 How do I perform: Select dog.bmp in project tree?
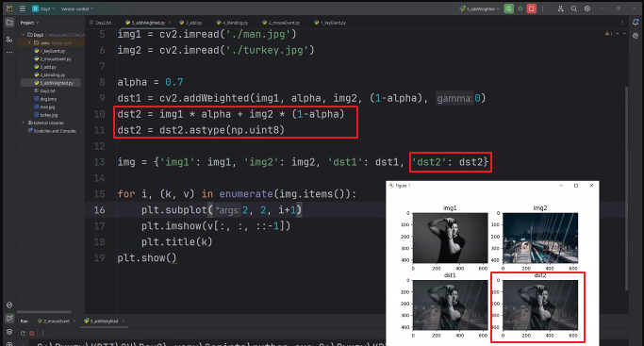click(x=45, y=99)
